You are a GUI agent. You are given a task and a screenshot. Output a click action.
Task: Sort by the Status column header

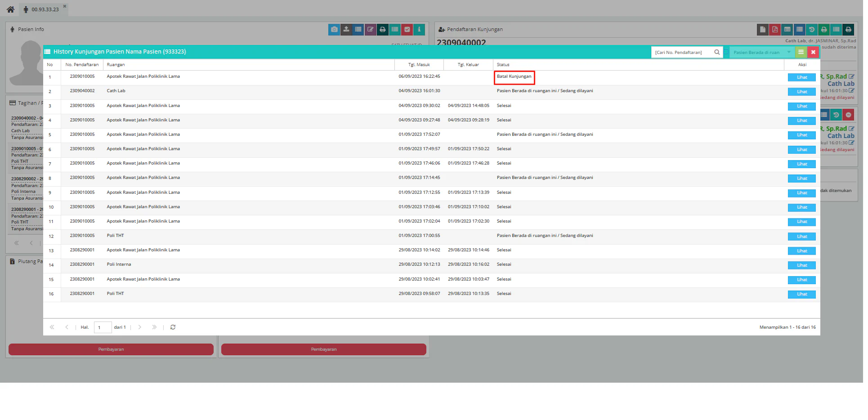coord(639,65)
